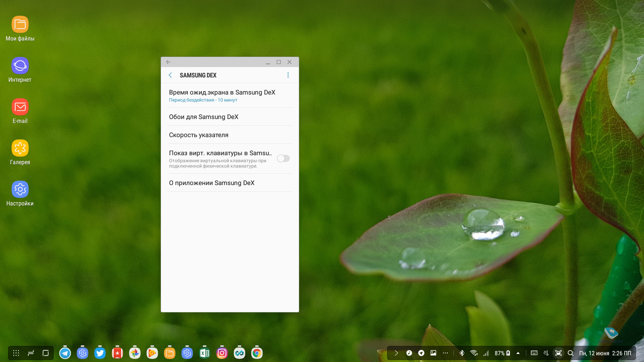The image size is (644, 362).
Task: Collapse notification icons with the arrow
Action: pos(396,353)
